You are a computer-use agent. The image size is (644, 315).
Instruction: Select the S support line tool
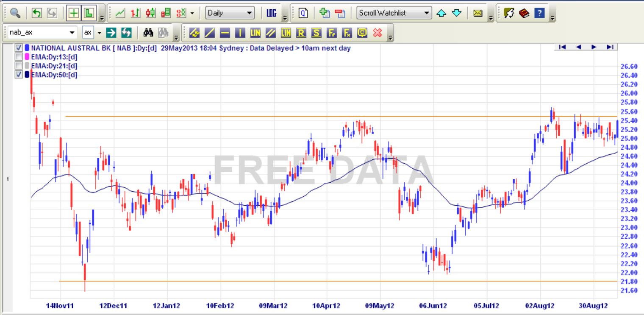(316, 32)
